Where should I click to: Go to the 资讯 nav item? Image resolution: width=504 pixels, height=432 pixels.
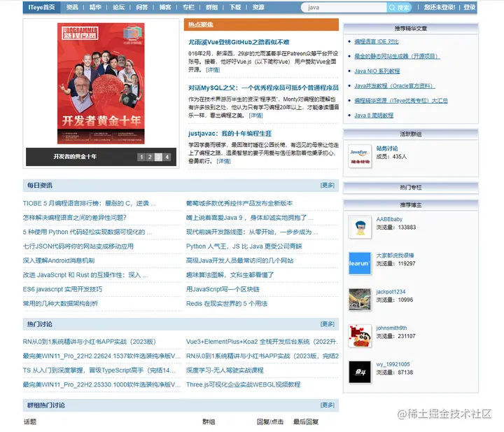[x=72, y=7]
